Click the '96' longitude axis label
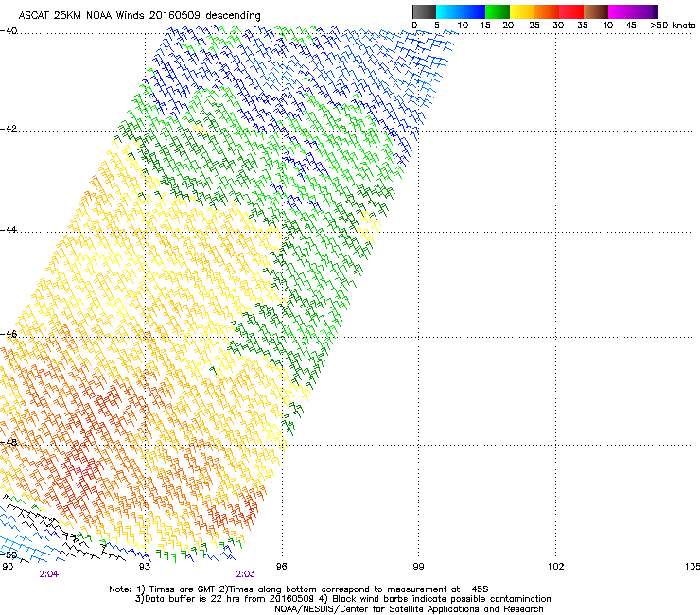This screenshot has width=700, height=615. (x=282, y=567)
